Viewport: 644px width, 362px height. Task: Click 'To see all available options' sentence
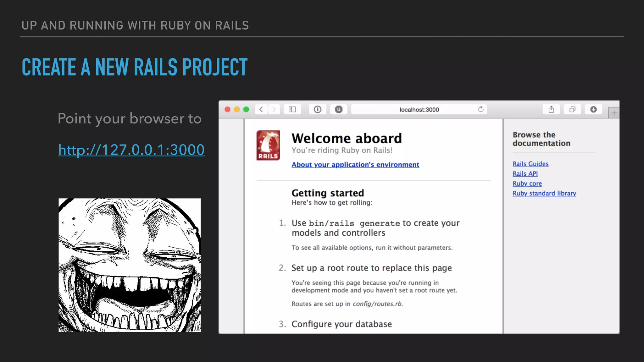pyautogui.click(x=372, y=248)
